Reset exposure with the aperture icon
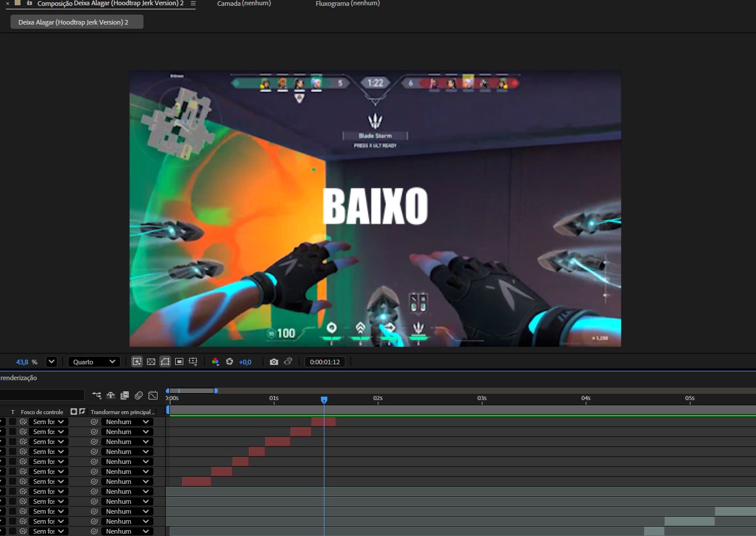Image resolution: width=756 pixels, height=536 pixels. pos(230,362)
